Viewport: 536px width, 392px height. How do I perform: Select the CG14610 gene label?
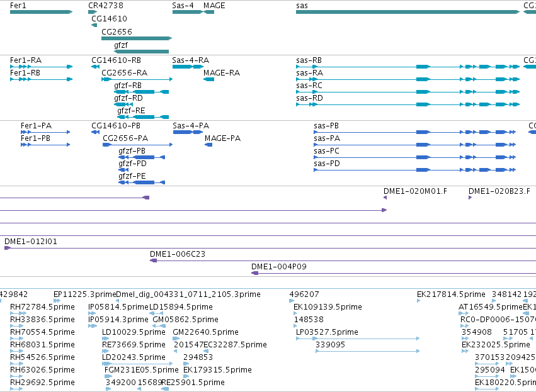tap(109, 18)
